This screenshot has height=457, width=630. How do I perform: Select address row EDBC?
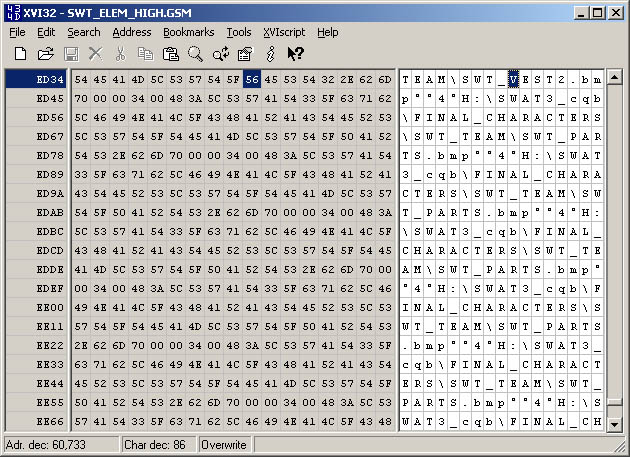click(x=36, y=232)
